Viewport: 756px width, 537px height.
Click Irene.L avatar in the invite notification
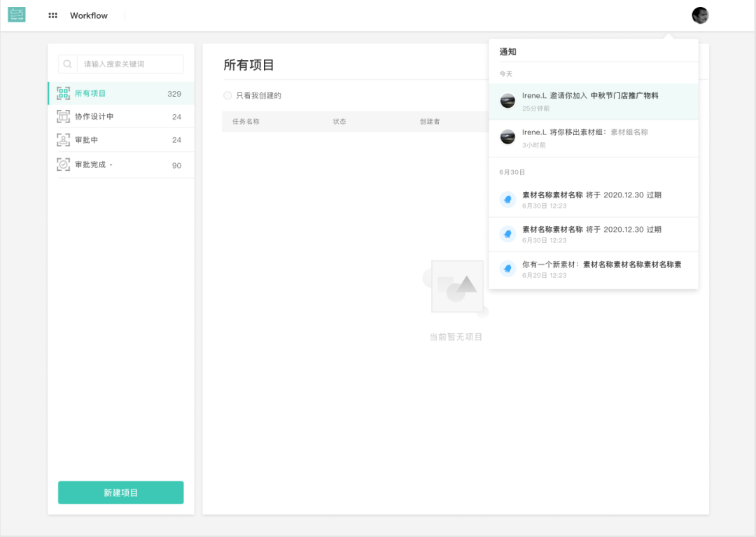pyautogui.click(x=507, y=102)
